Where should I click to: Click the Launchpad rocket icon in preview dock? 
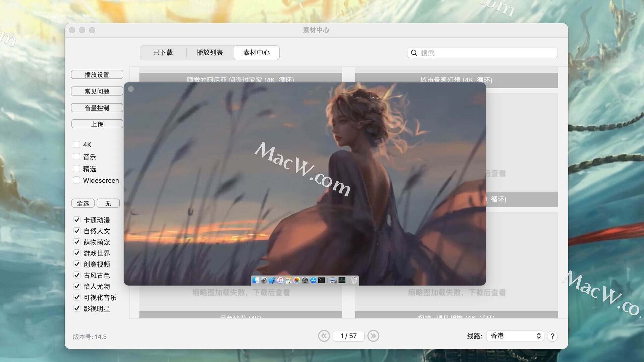click(264, 280)
